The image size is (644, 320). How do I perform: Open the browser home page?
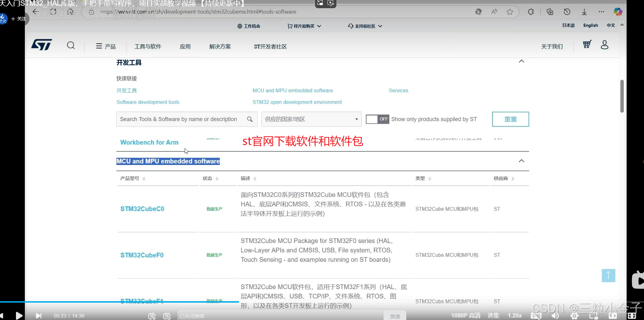[70, 12]
